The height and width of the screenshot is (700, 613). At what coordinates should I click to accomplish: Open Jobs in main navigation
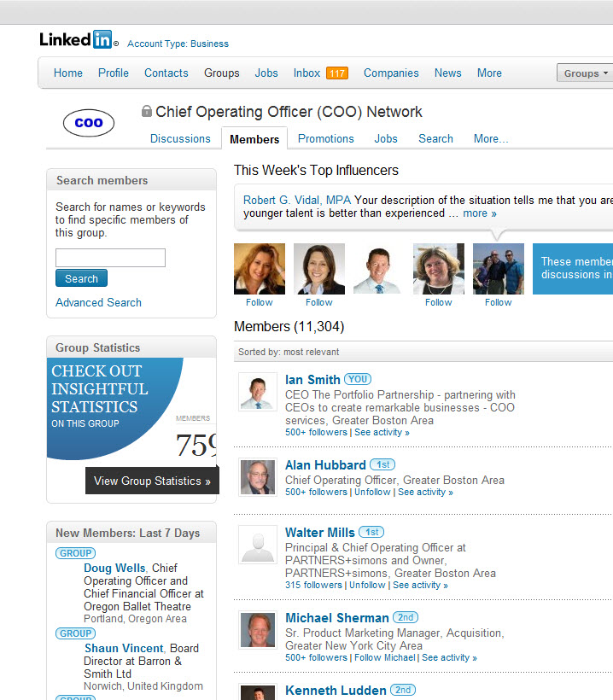coord(266,73)
